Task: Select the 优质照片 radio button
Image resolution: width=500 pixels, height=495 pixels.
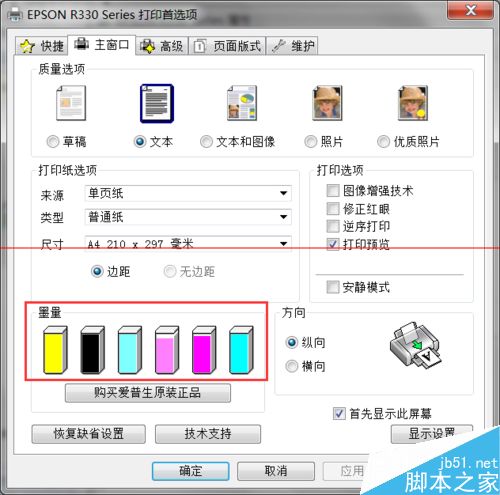Action: tap(383, 142)
